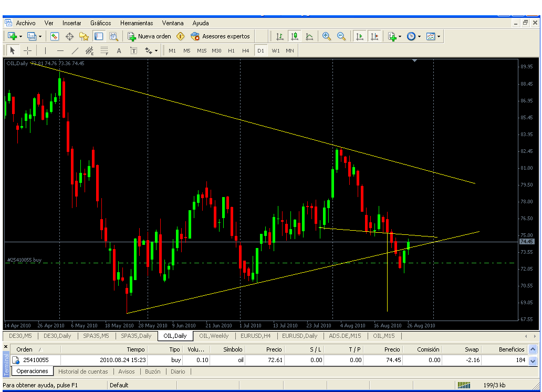Switch to bar chart mode
The image size is (542, 392).
(x=279, y=36)
